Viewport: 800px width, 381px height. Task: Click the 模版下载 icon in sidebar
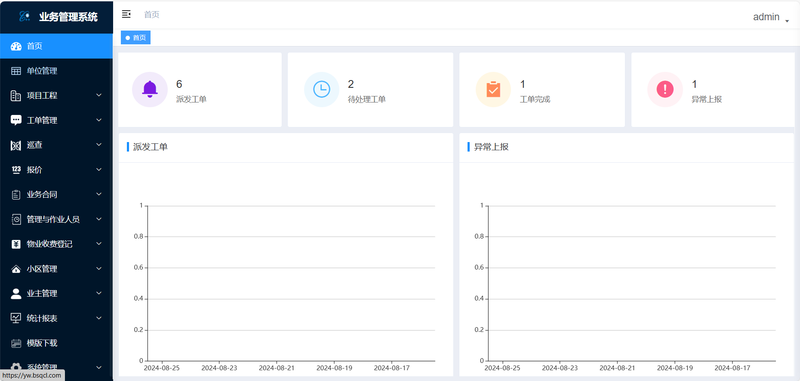pos(16,343)
